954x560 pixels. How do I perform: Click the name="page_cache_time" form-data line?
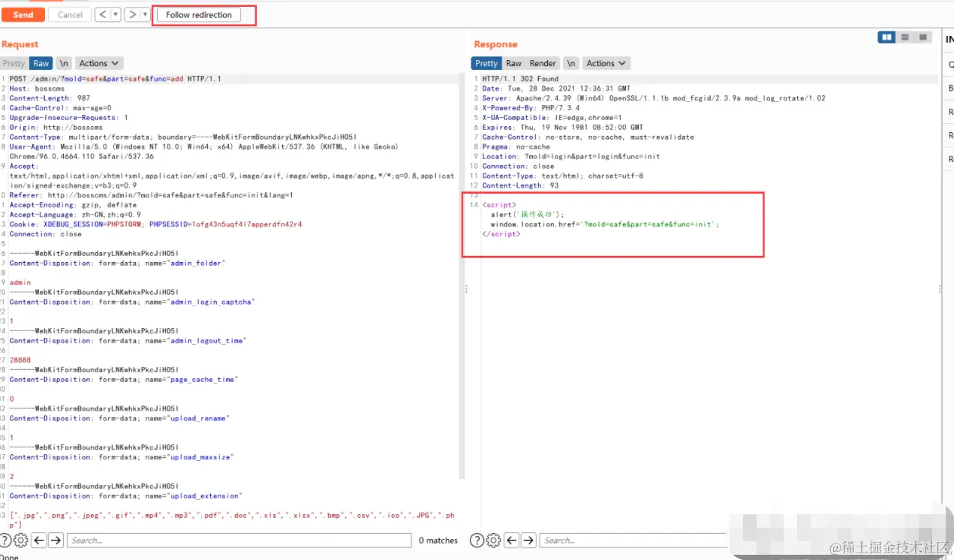pyautogui.click(x=123, y=380)
